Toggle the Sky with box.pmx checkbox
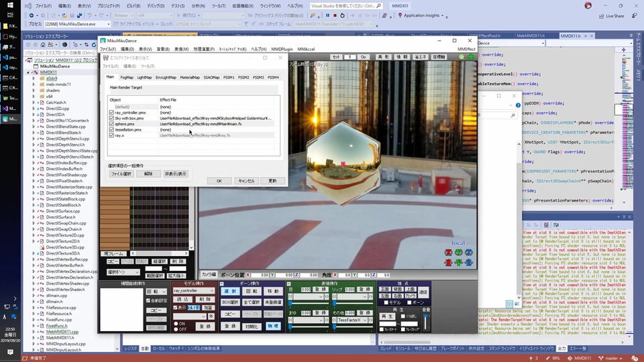 click(112, 119)
